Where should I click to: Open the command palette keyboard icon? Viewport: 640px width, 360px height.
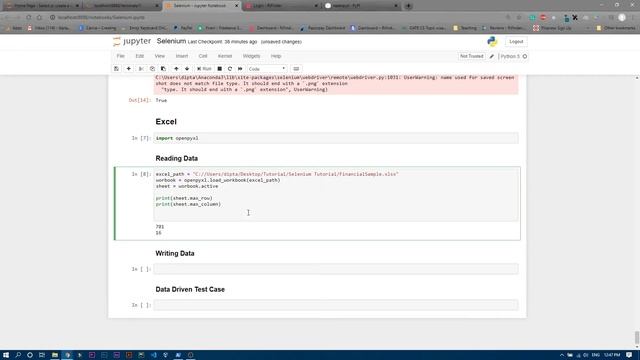coord(296,69)
